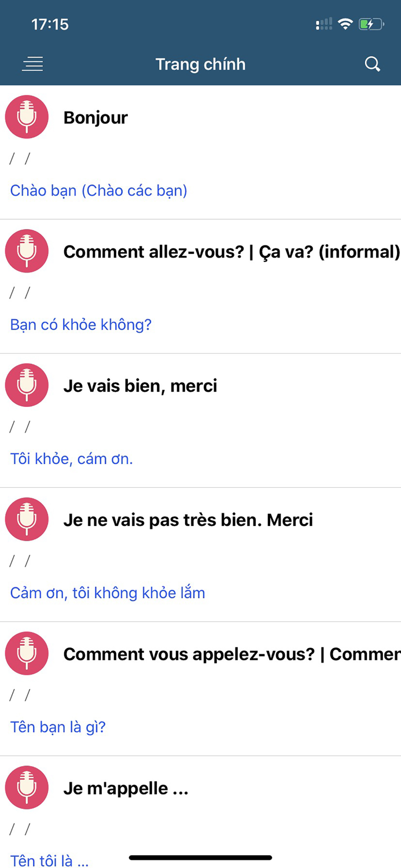Select translation "Cảm ơn, tôi không khỏe lắm"

tap(107, 593)
